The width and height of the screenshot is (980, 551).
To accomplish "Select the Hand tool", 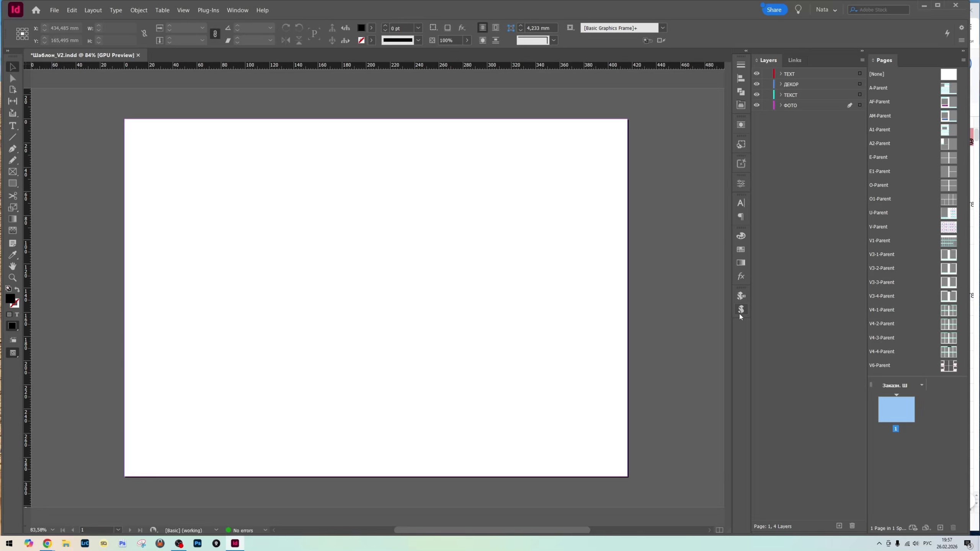I will (13, 266).
